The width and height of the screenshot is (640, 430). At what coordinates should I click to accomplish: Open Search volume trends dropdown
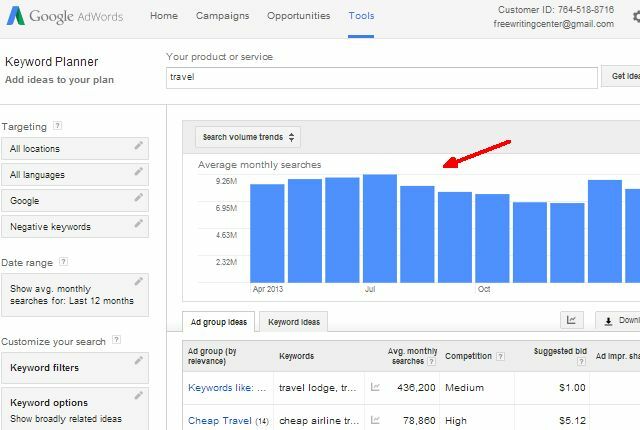(248, 137)
